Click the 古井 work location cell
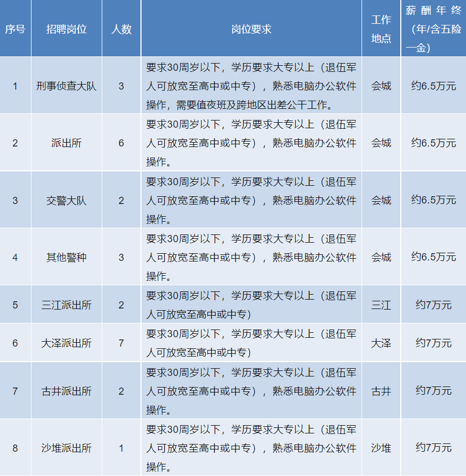This screenshot has height=476, width=466. click(x=381, y=391)
